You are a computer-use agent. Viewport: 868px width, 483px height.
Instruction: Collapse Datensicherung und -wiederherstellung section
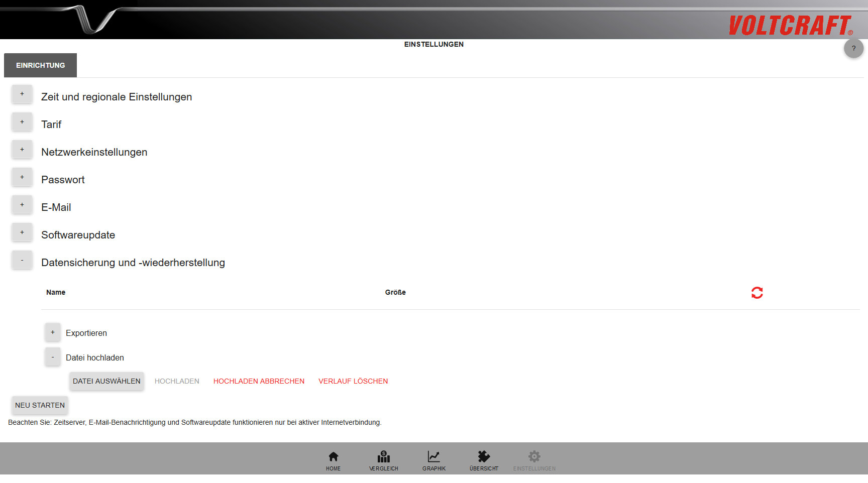pos(22,260)
